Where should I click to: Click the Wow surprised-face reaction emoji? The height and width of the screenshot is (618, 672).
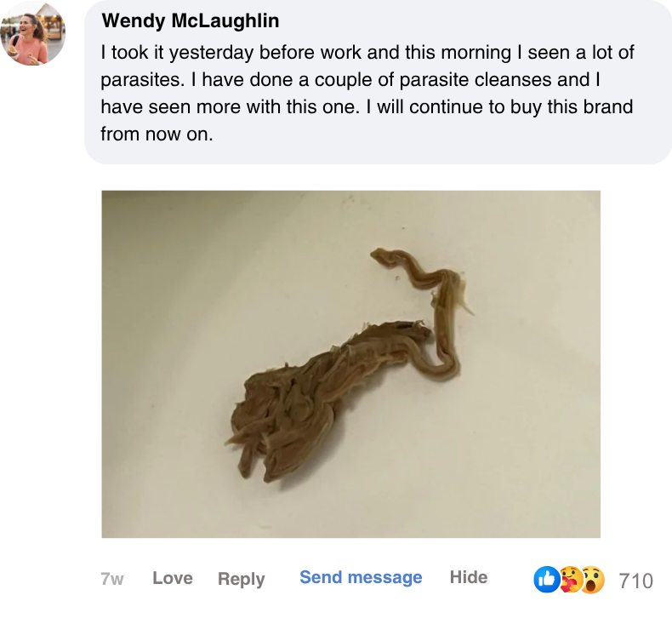593,580
